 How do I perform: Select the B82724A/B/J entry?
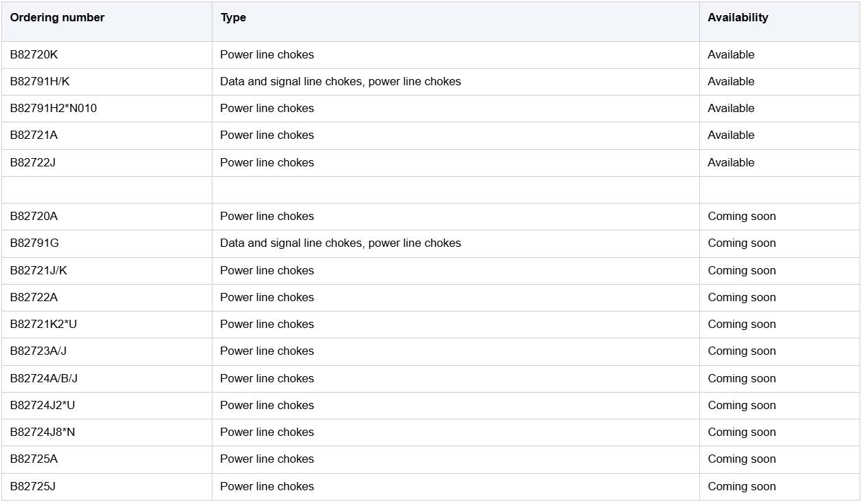(x=43, y=378)
